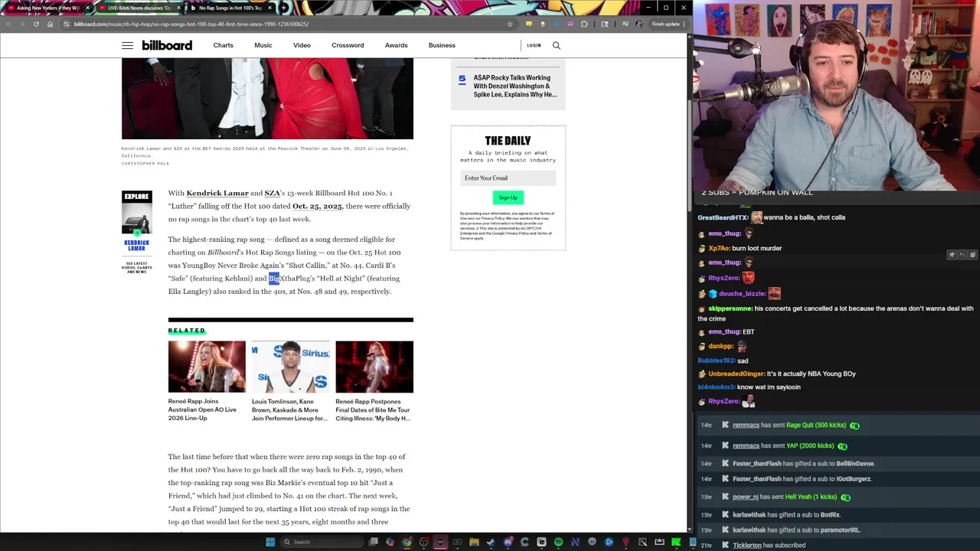Viewport: 980px width, 551px height.
Task: Open Discord from the taskbar
Action: coord(508,542)
